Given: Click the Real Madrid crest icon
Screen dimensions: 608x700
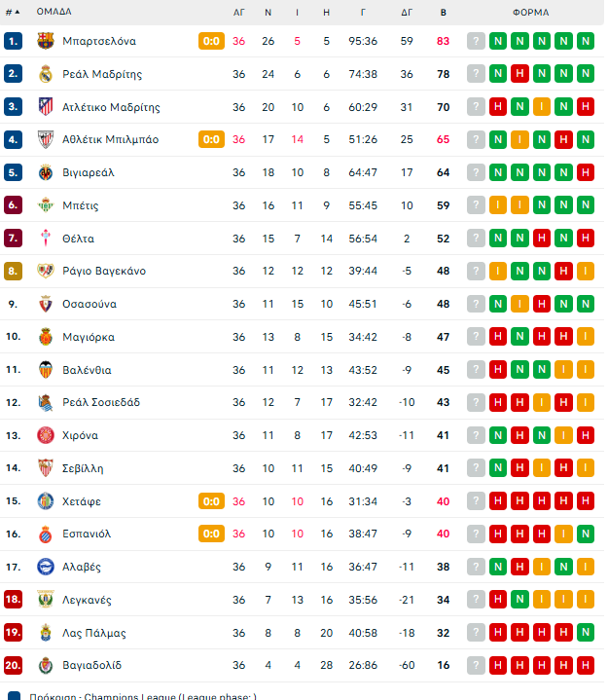Looking at the screenshot, I should [46, 74].
